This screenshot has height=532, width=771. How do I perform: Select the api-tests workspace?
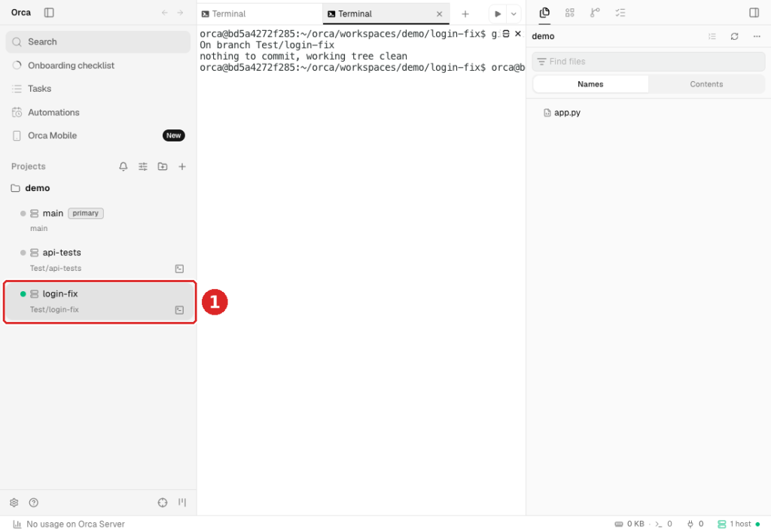[98, 260]
